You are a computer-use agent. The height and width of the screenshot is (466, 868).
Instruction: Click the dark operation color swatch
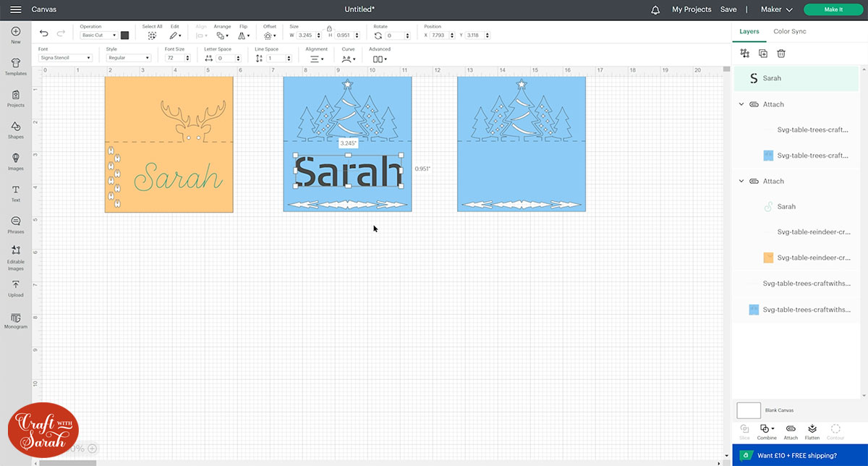(x=125, y=35)
